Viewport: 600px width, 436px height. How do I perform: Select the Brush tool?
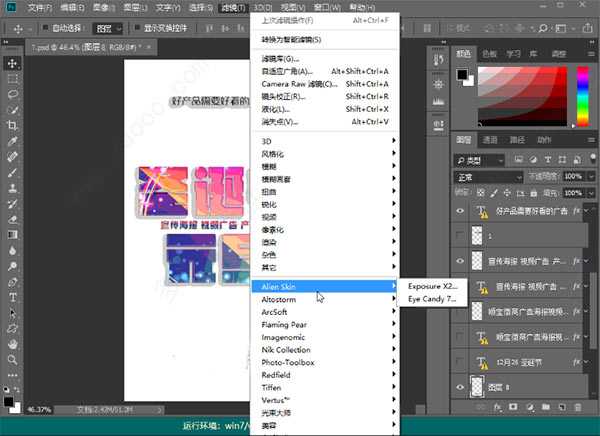click(x=12, y=172)
